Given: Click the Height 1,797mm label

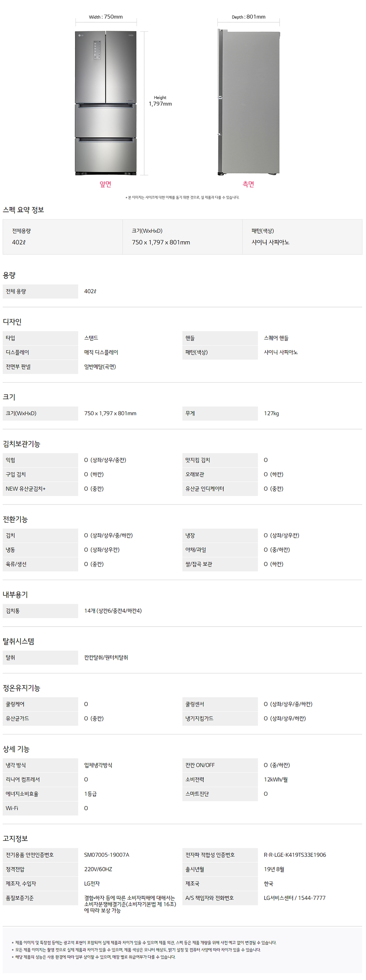Looking at the screenshot, I should coord(160,101).
